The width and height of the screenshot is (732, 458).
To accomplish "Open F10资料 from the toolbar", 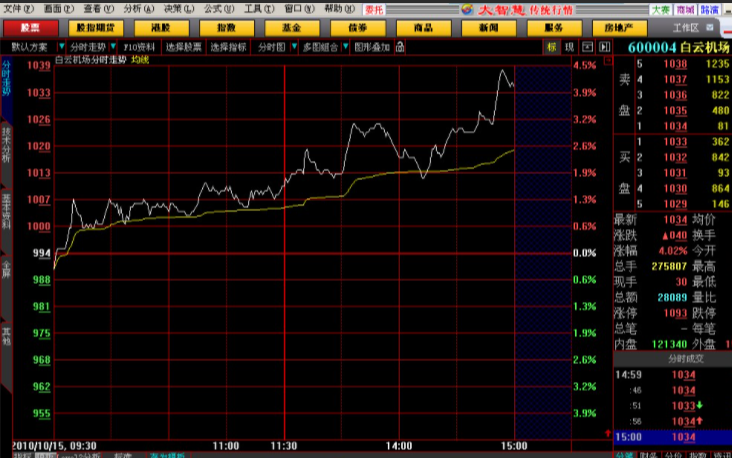I will tap(139, 47).
